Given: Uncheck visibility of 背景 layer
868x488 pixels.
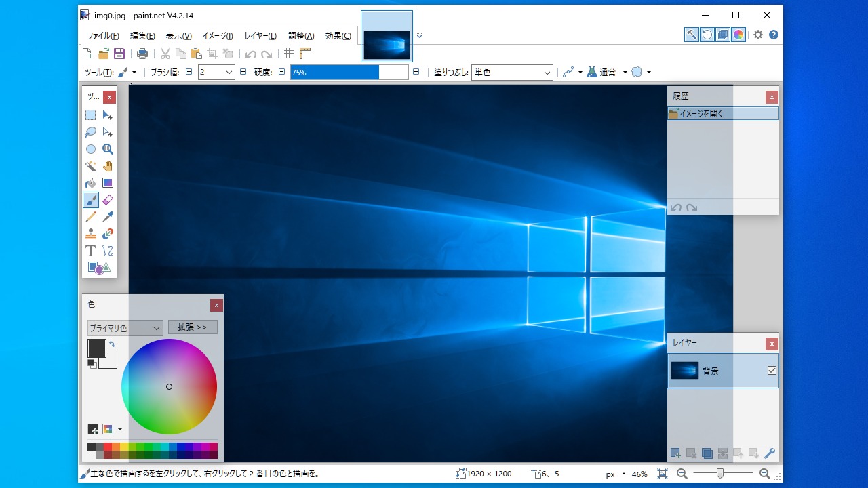Looking at the screenshot, I should tap(772, 371).
